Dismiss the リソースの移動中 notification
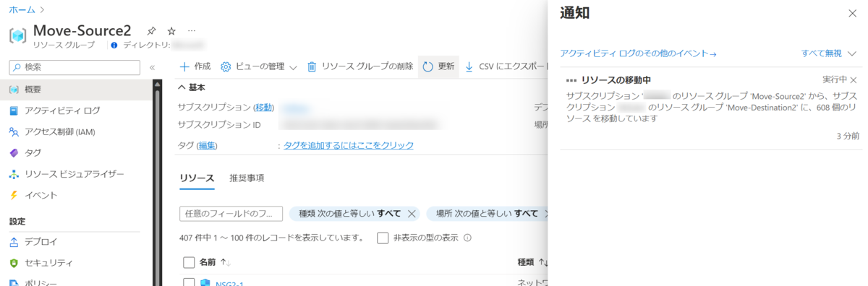868x286 pixels. (x=853, y=79)
